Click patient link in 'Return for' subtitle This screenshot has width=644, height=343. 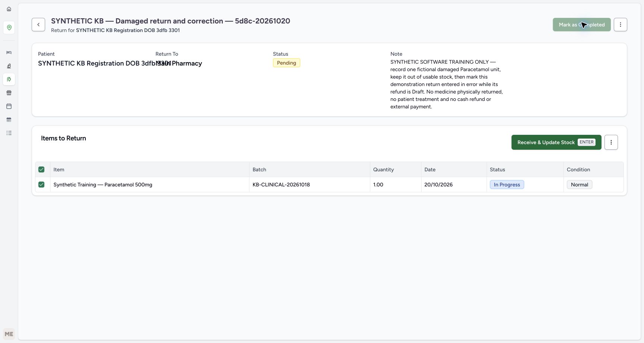[128, 31]
